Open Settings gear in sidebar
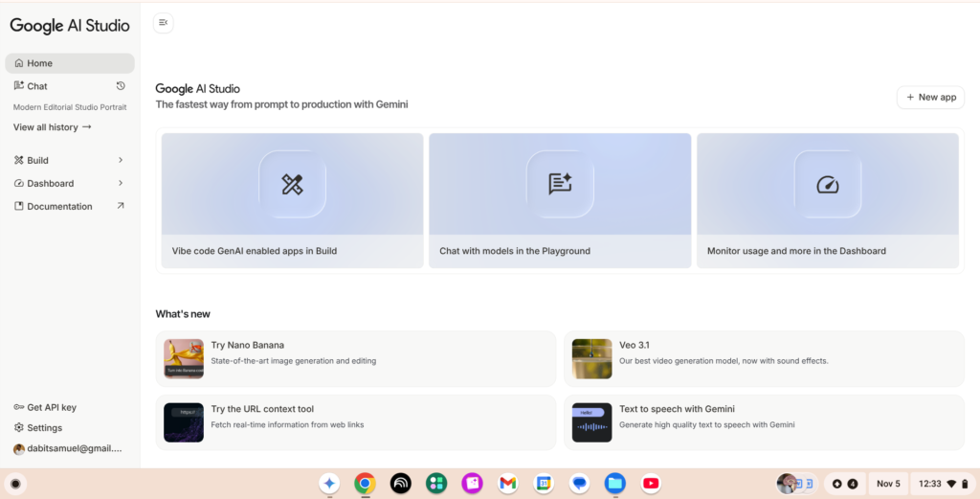This screenshot has width=980, height=499. [19, 428]
